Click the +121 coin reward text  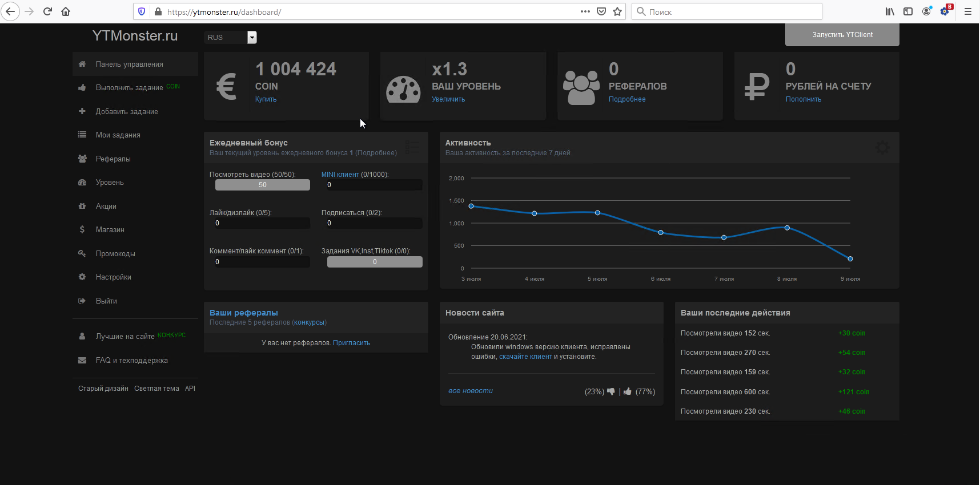pos(854,392)
